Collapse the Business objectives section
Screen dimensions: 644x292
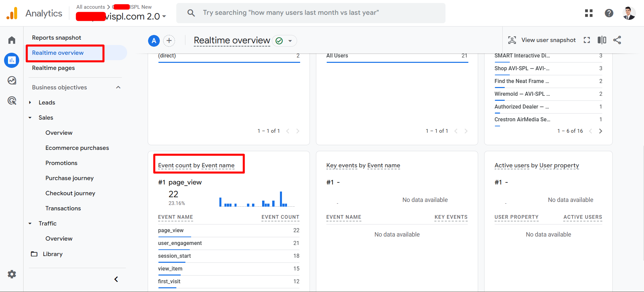118,87
